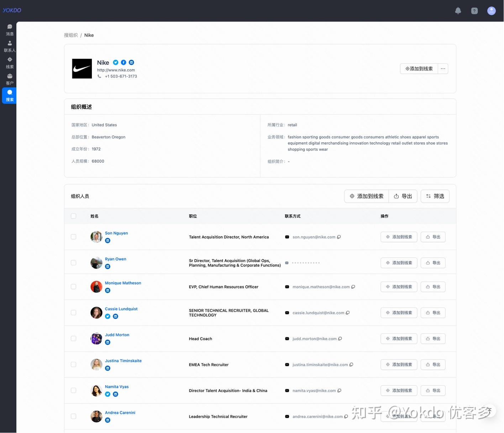504x433 pixels.
Task: Copy justina.timinskaite@nike.com email address
Action: click(351, 365)
